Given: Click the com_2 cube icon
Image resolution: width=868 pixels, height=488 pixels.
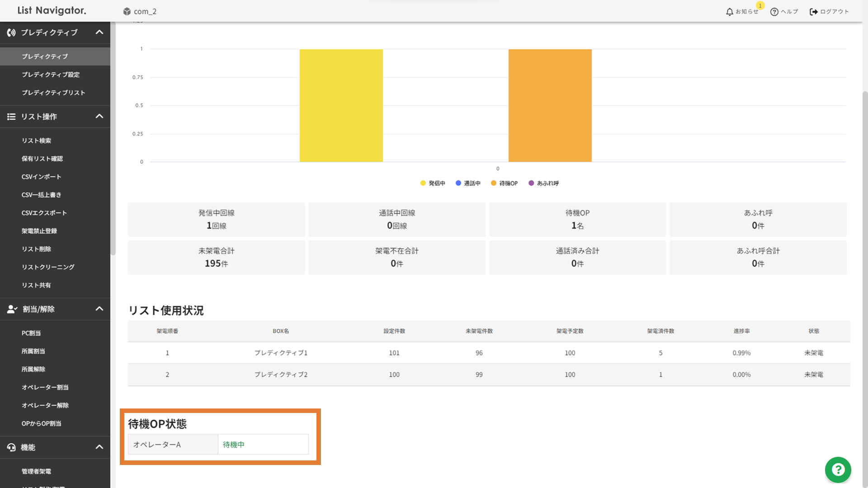Looking at the screenshot, I should tap(127, 11).
